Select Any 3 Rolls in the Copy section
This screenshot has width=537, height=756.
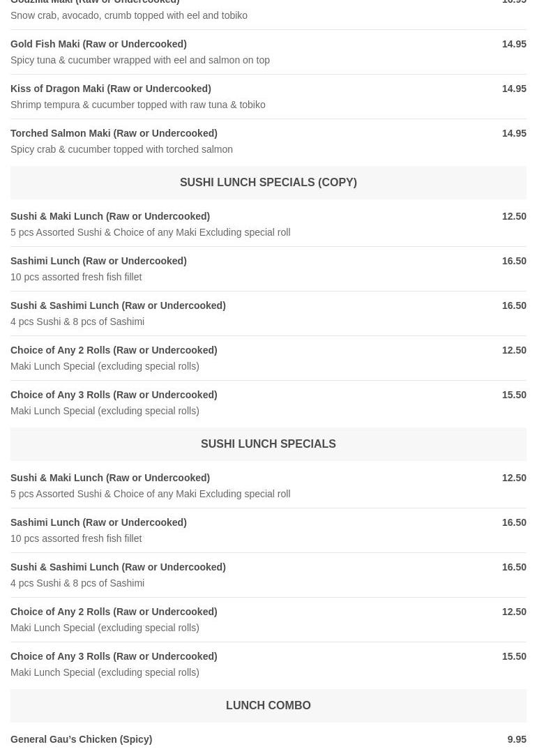coord(114,395)
